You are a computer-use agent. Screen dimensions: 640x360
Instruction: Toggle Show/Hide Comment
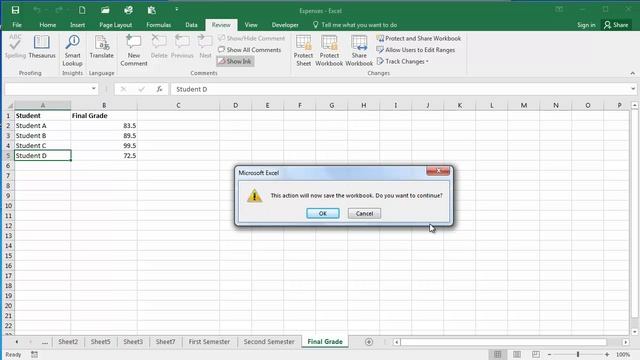251,38
